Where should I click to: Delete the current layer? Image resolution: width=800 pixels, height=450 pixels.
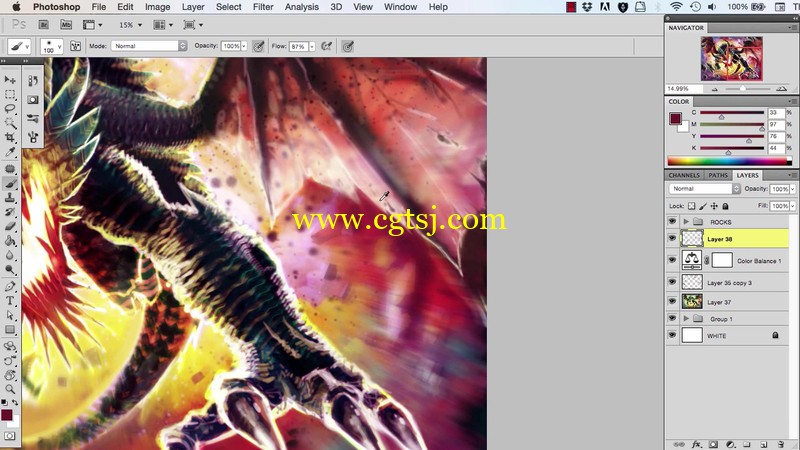pyautogui.click(x=781, y=444)
